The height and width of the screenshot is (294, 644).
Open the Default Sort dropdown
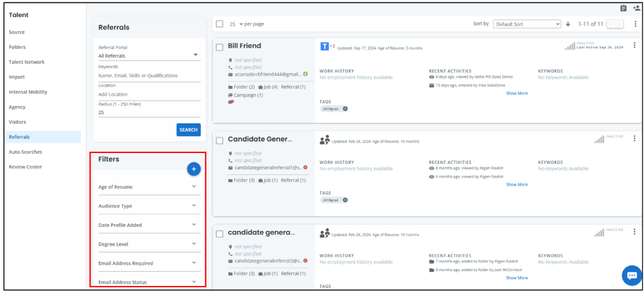point(527,24)
